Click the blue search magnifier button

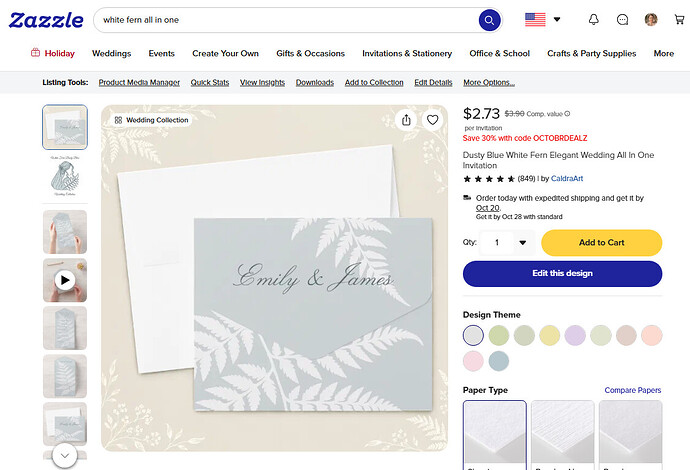(x=489, y=20)
